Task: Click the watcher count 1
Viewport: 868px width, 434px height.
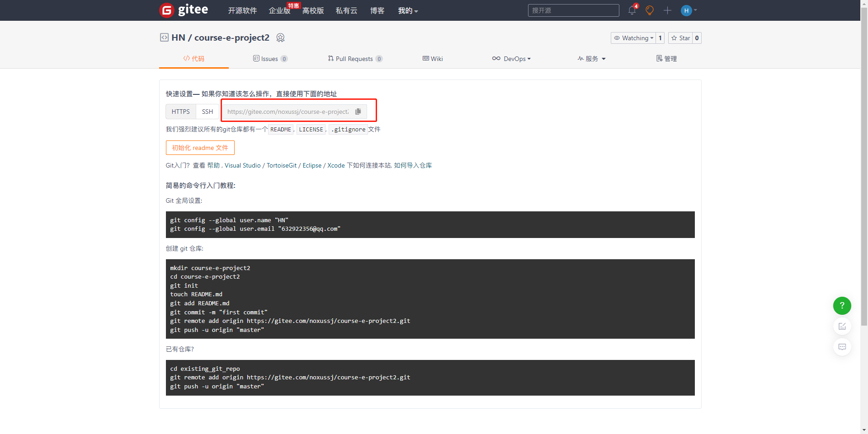Action: [x=660, y=38]
